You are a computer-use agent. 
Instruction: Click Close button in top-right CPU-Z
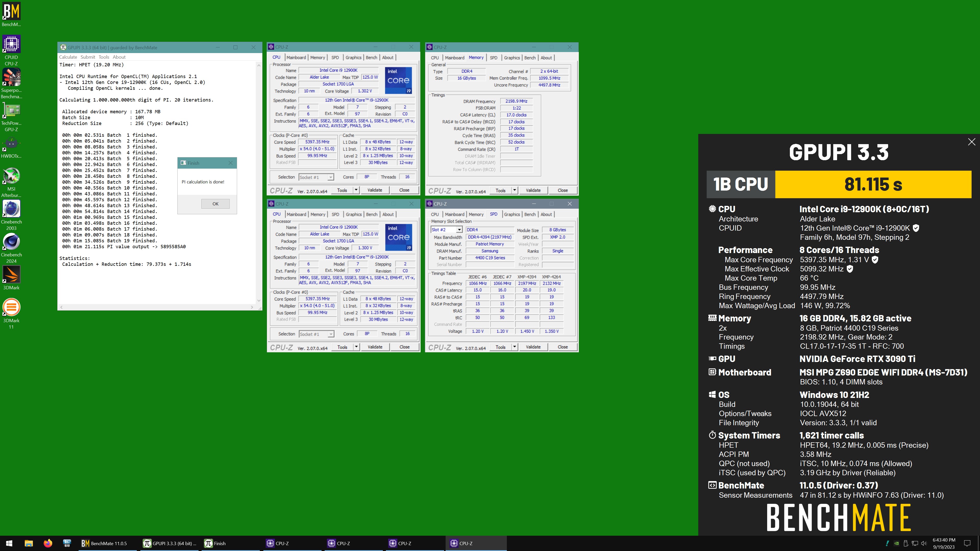[563, 190]
